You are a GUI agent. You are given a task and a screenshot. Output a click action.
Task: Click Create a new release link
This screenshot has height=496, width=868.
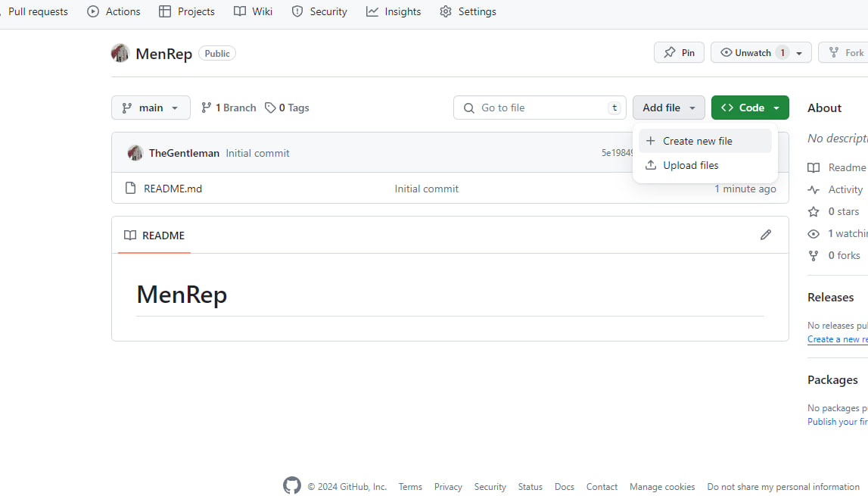(x=837, y=339)
